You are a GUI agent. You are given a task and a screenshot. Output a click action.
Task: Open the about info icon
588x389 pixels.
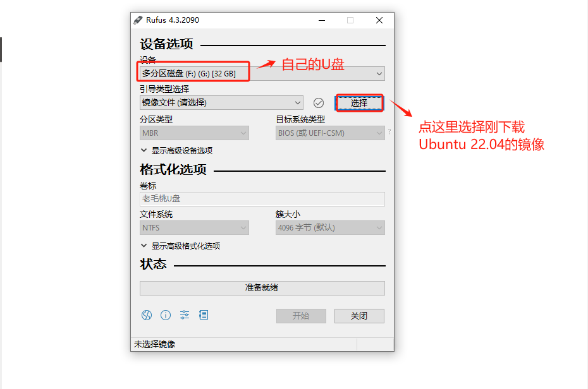(166, 315)
